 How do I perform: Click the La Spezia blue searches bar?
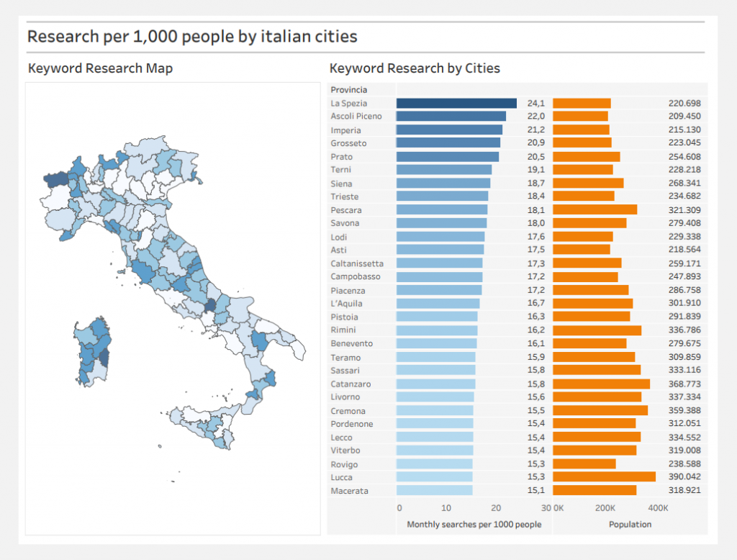coord(456,103)
